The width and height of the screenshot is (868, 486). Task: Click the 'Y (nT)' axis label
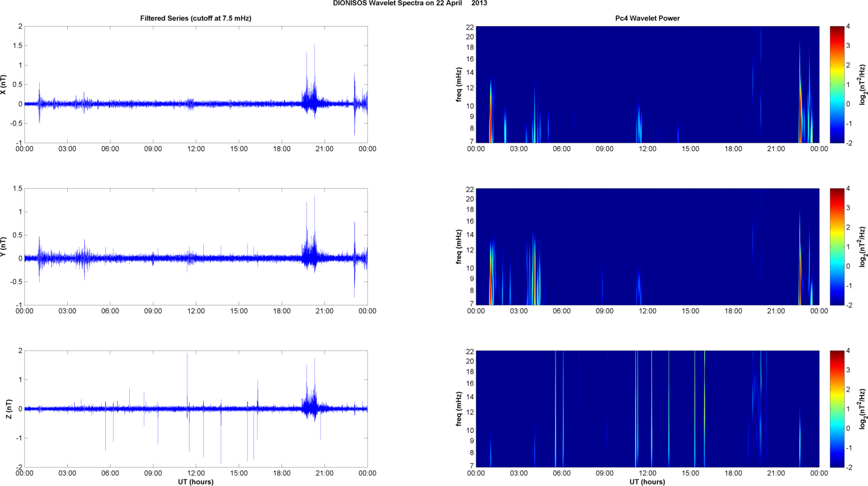(x=3, y=247)
